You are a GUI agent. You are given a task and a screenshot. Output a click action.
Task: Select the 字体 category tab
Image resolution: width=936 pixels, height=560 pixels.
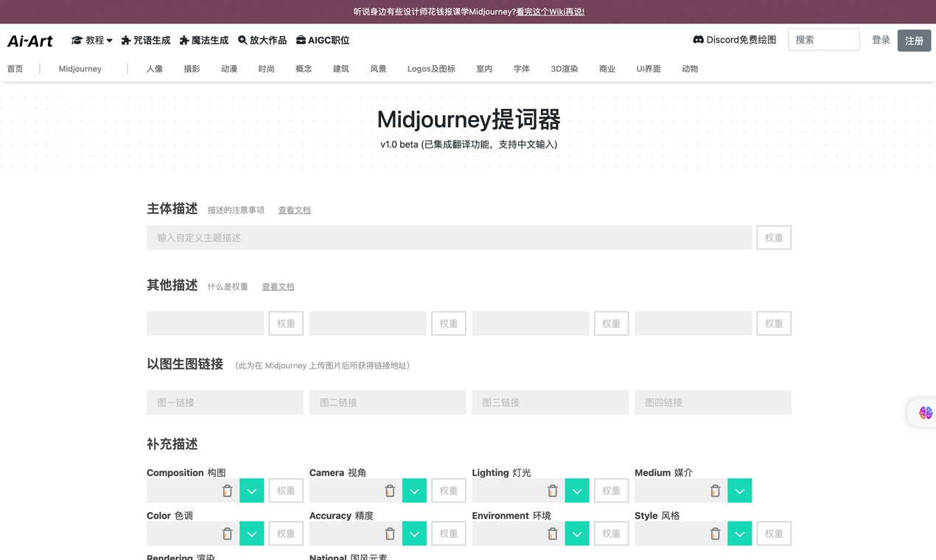pos(522,69)
